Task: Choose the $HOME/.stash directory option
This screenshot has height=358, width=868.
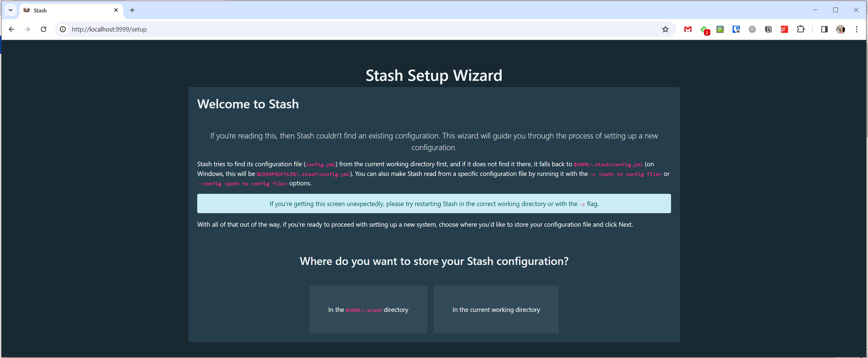Action: click(x=368, y=309)
